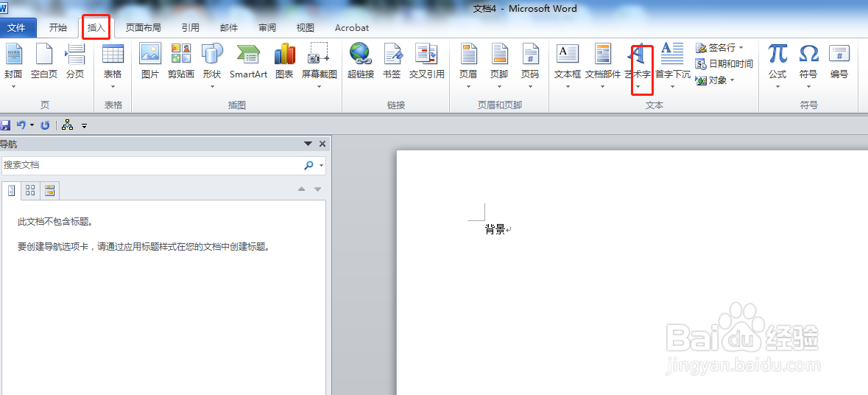Open navigation pane options dropdown
Screen dimensions: 868x395
(x=308, y=144)
